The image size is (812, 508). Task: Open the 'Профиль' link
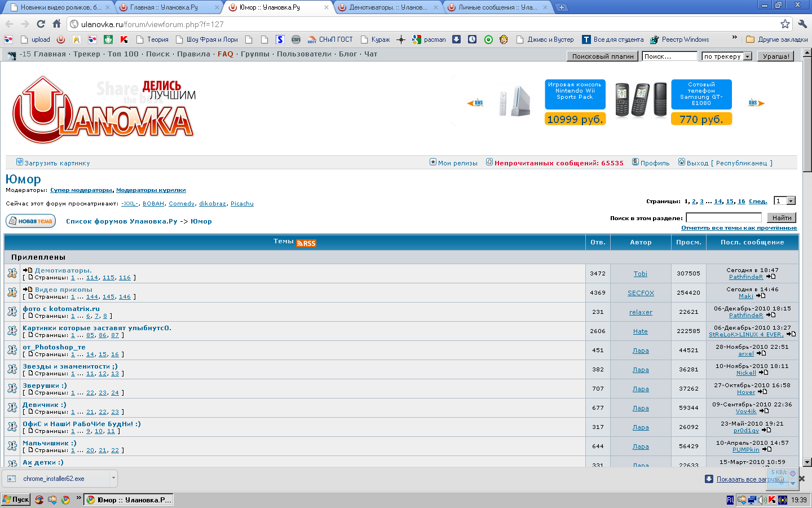(655, 163)
